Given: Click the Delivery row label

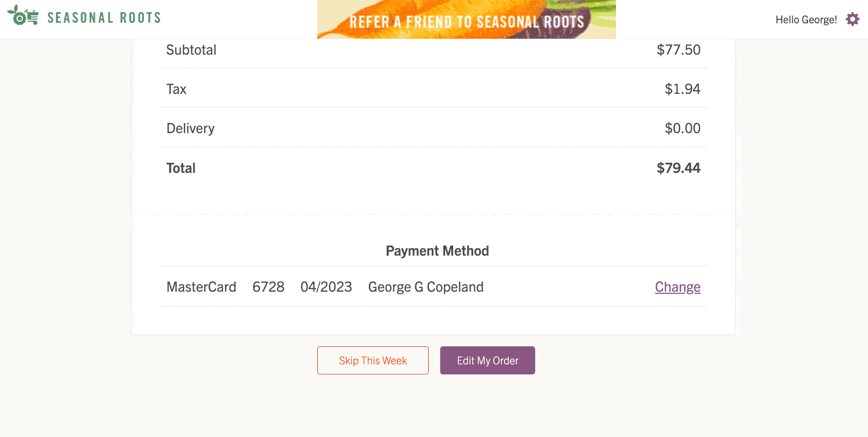Looking at the screenshot, I should pos(190,128).
